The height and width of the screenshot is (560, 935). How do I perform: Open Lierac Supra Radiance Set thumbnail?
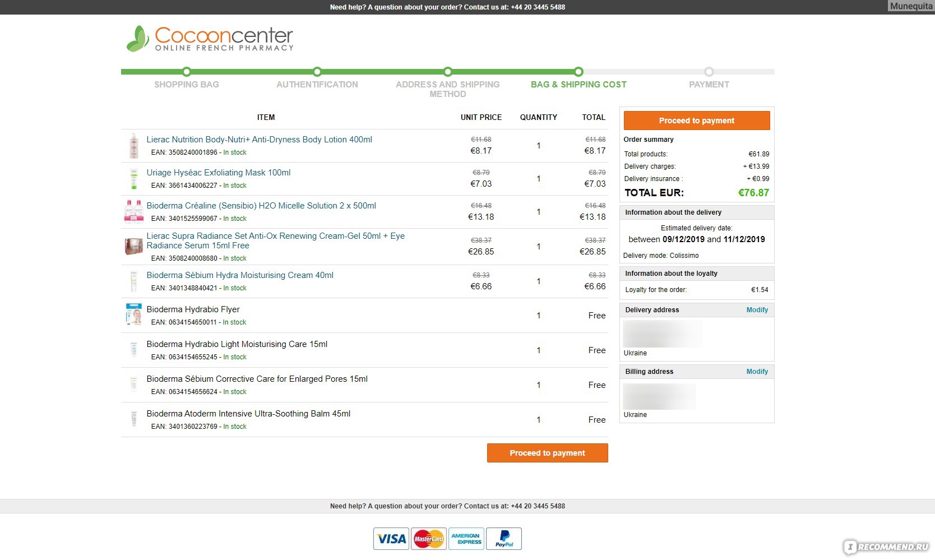pos(133,247)
